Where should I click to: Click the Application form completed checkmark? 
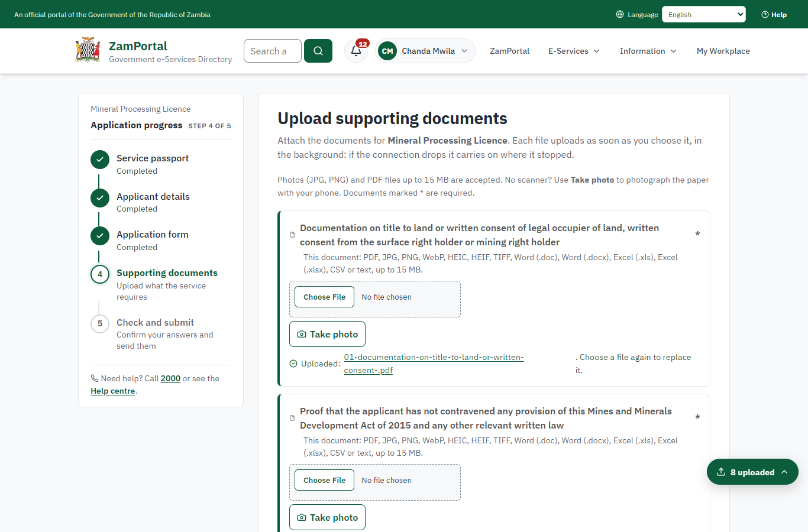(100, 236)
